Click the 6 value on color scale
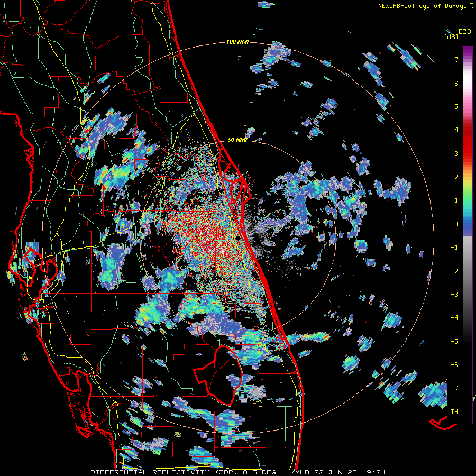 point(456,83)
